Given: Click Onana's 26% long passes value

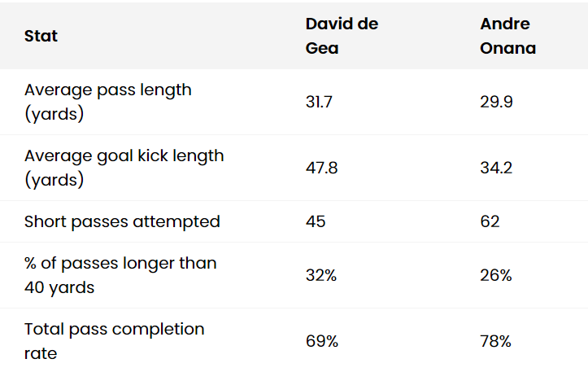Looking at the screenshot, I should pos(496,275).
